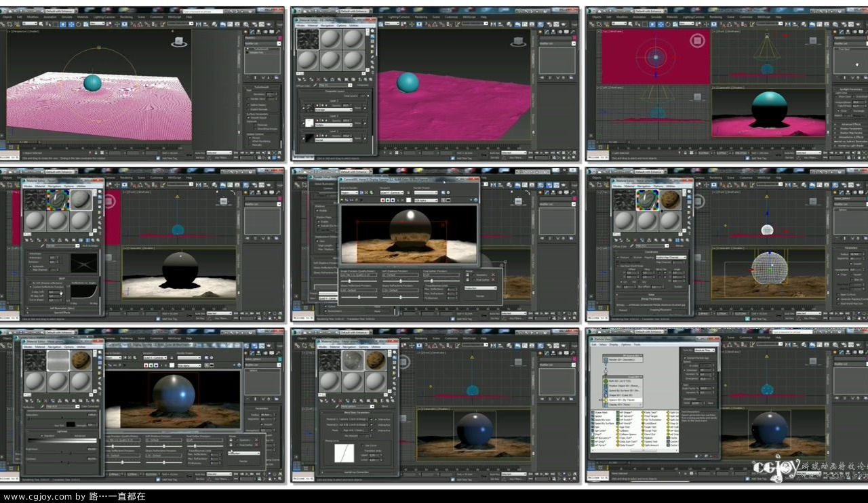Viewport: 868px width, 503px height.
Task: Switch to Create panel tab in wireframe plane screenshot
Action: pos(245,32)
